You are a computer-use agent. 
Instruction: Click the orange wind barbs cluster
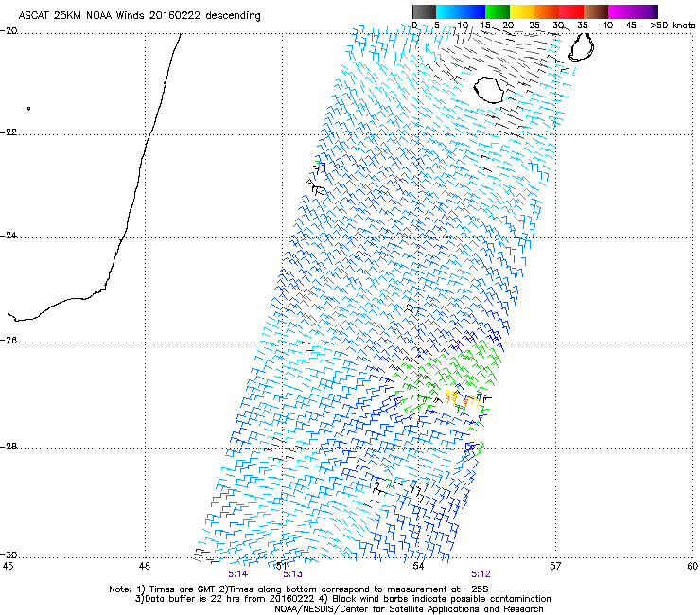tap(462, 397)
